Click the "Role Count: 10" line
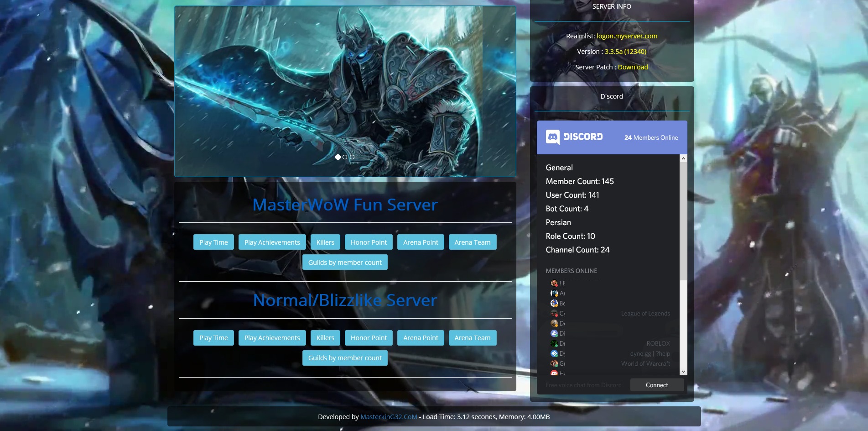The image size is (868, 431). pos(570,236)
